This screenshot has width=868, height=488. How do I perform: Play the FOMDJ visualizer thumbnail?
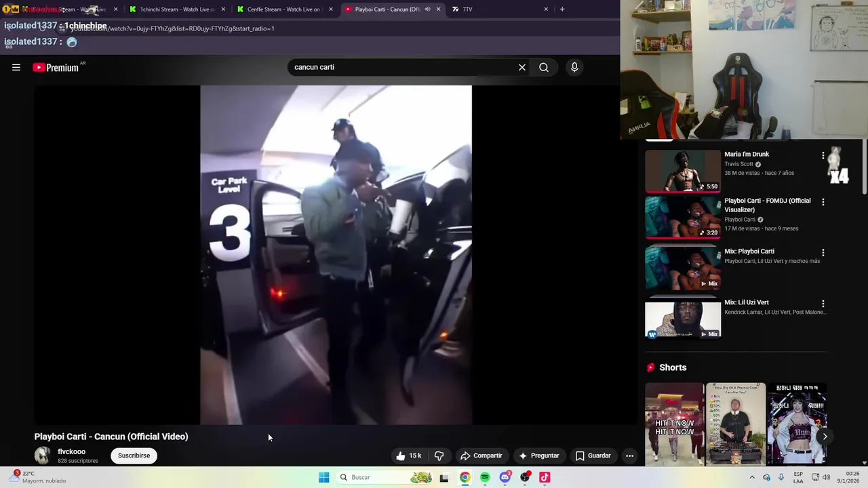pyautogui.click(x=683, y=218)
